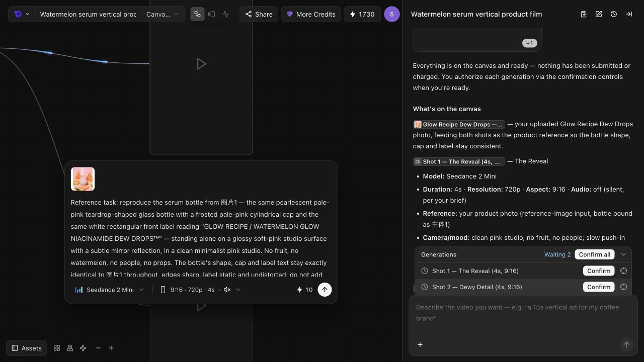
Task: Click the product reference thumbnail in prompt card
Action: pos(83,179)
